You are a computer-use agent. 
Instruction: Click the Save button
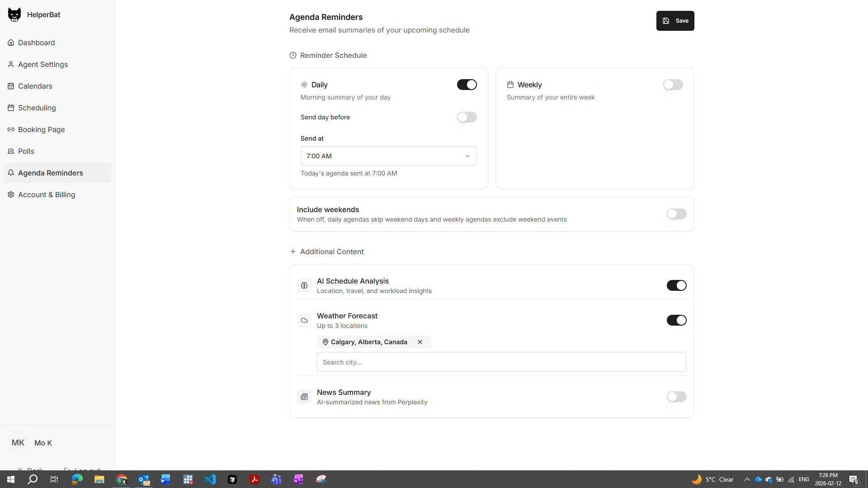tap(675, 20)
